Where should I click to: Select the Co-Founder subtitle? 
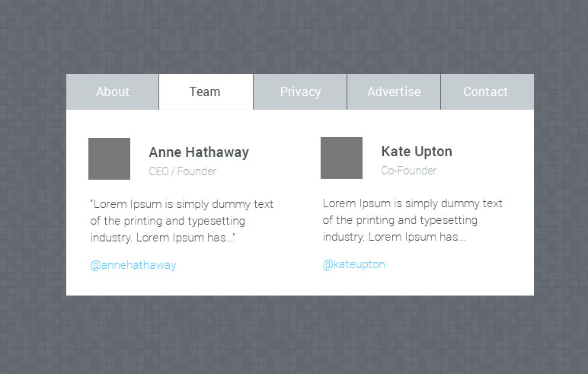pyautogui.click(x=409, y=171)
